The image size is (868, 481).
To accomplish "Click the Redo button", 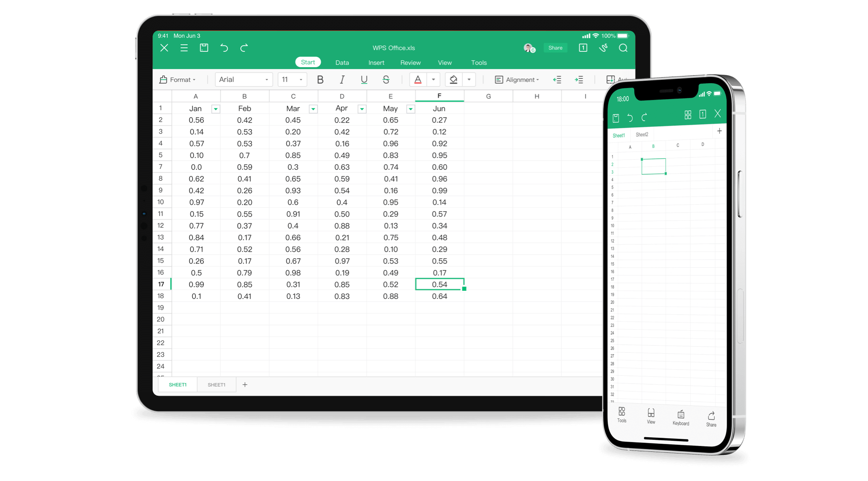I will [244, 47].
